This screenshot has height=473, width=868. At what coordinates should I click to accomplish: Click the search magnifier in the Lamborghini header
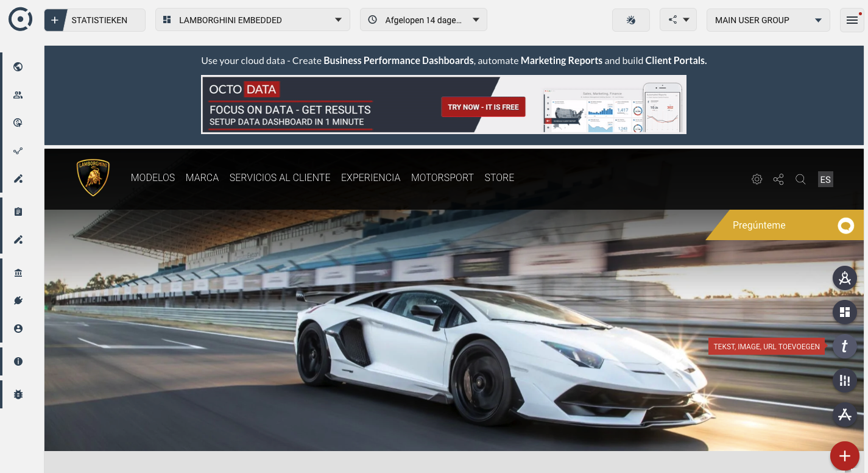[x=801, y=179]
